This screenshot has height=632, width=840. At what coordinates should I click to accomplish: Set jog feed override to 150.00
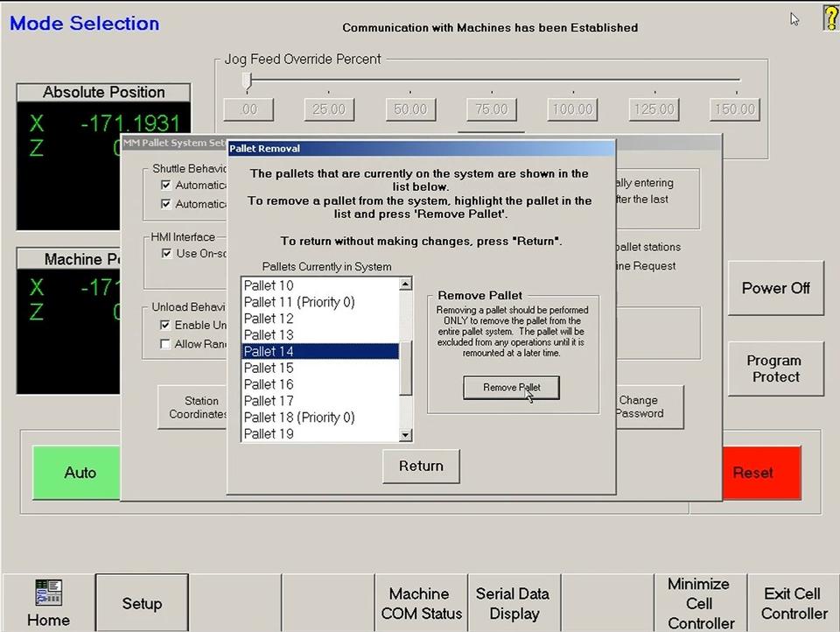734,109
